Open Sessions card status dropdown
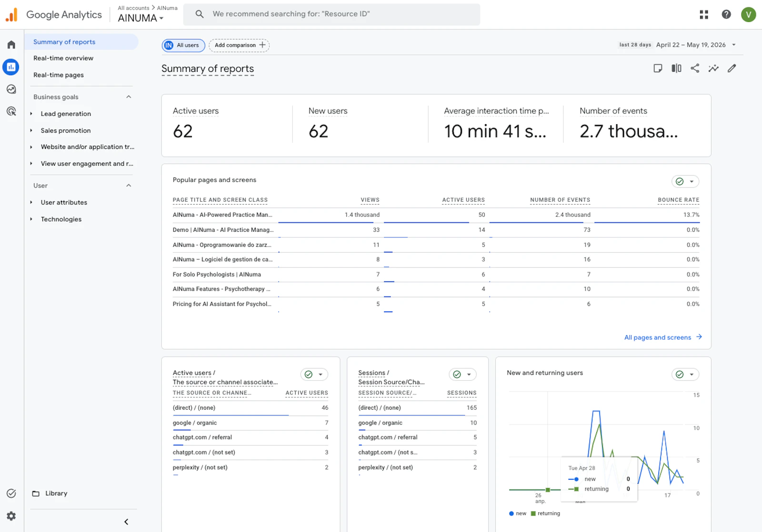This screenshot has width=762, height=532. click(462, 374)
